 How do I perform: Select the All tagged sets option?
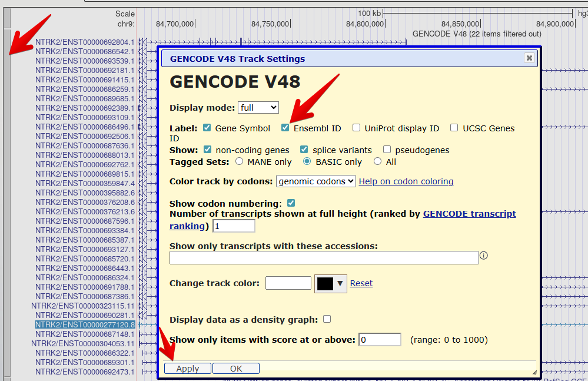pyautogui.click(x=378, y=161)
